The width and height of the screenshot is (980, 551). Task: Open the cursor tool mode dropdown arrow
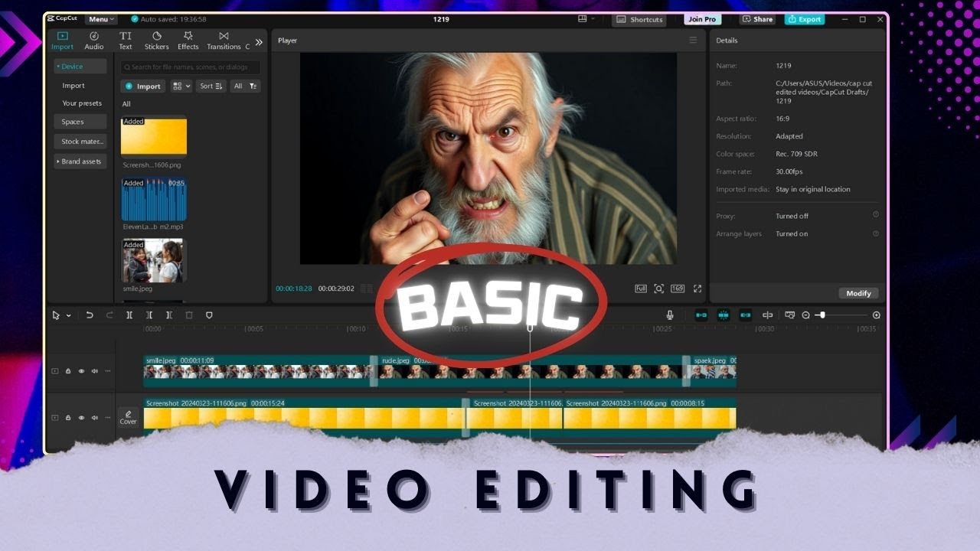click(68, 315)
